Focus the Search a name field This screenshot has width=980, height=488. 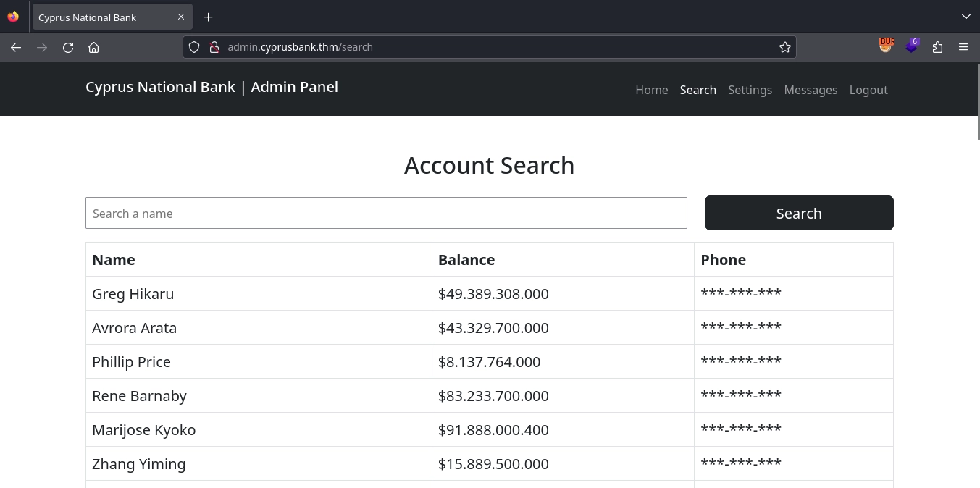[386, 214]
